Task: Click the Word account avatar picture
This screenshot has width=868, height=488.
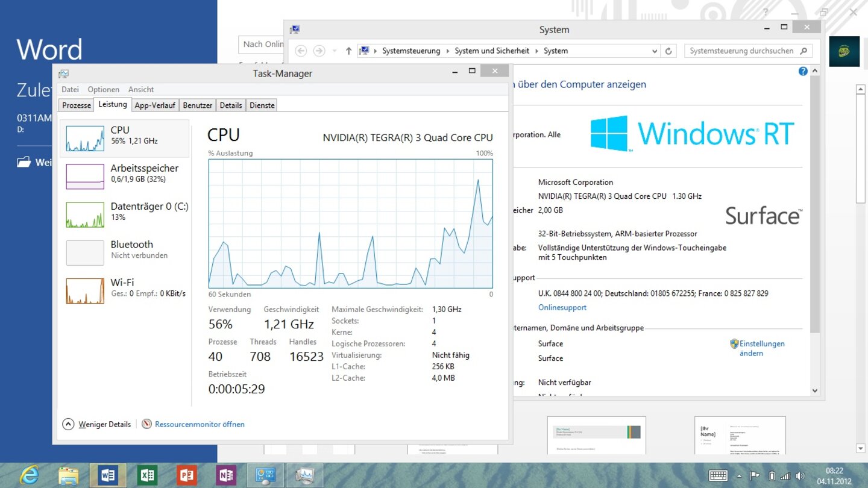Action: click(x=844, y=51)
